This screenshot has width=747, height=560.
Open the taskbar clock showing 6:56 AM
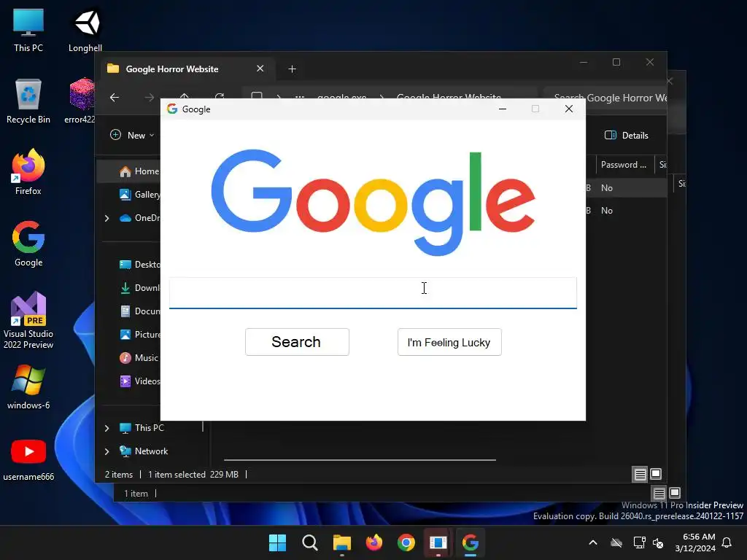695,542
